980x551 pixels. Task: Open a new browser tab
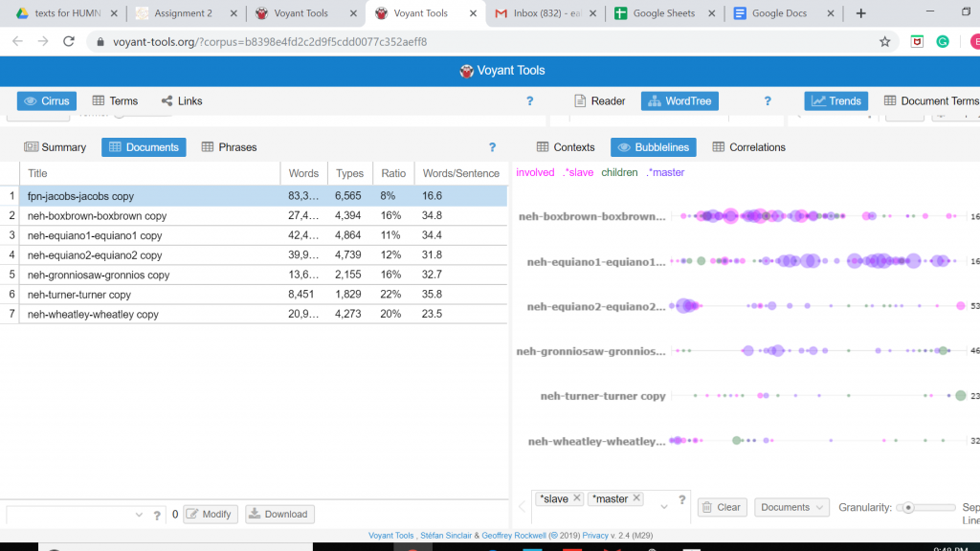tap(860, 13)
